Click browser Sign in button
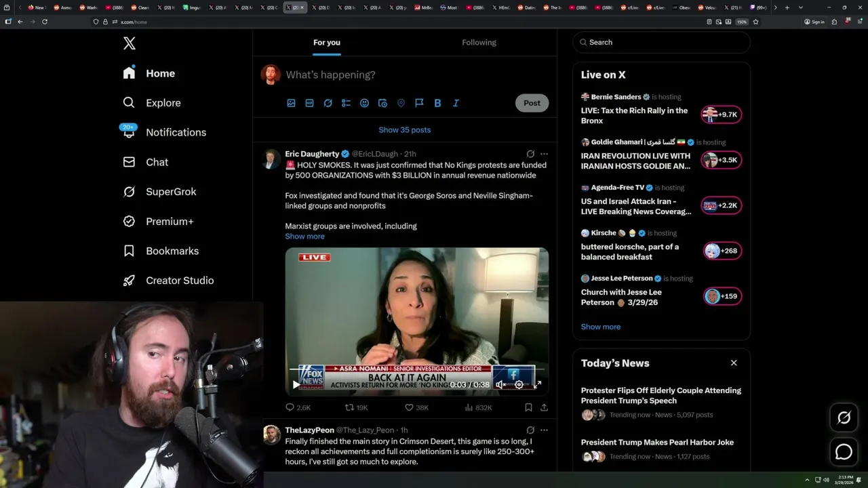Image resolution: width=868 pixels, height=488 pixels. tap(814, 22)
